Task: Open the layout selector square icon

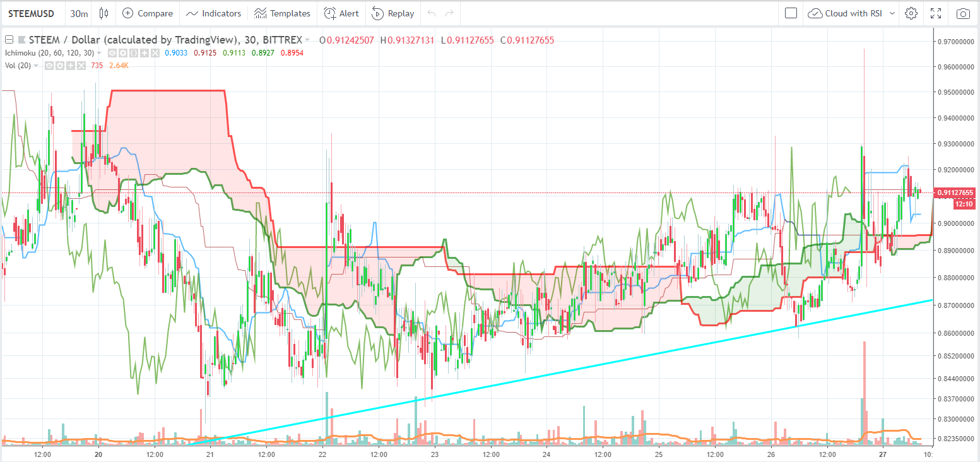Action: click(x=791, y=13)
